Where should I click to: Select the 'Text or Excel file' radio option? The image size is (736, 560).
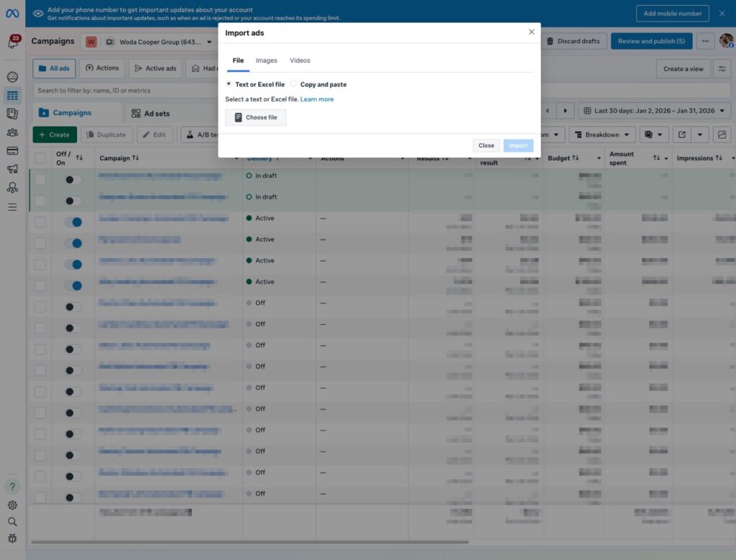[x=229, y=84]
